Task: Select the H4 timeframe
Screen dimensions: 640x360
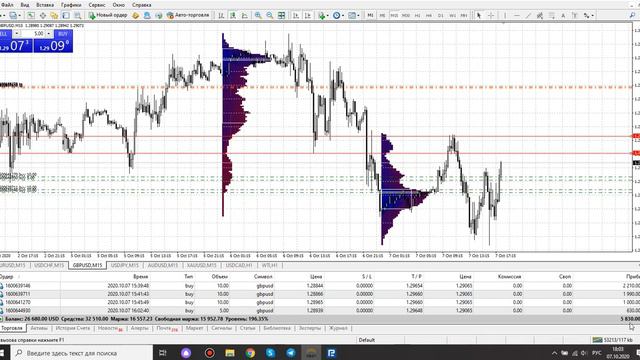Action: coord(429,16)
